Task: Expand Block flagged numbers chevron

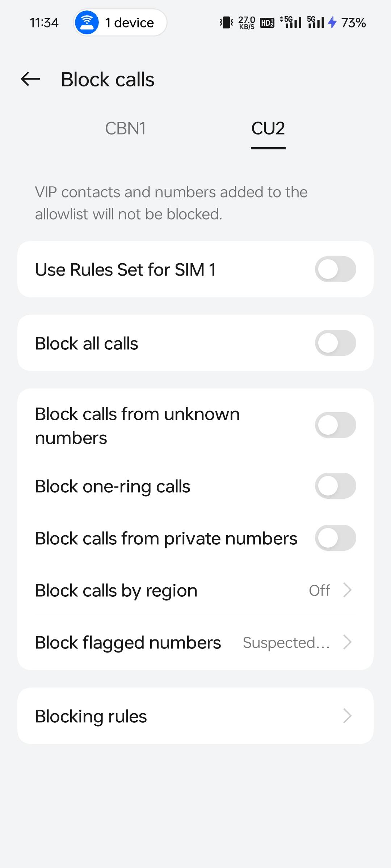Action: (x=347, y=642)
